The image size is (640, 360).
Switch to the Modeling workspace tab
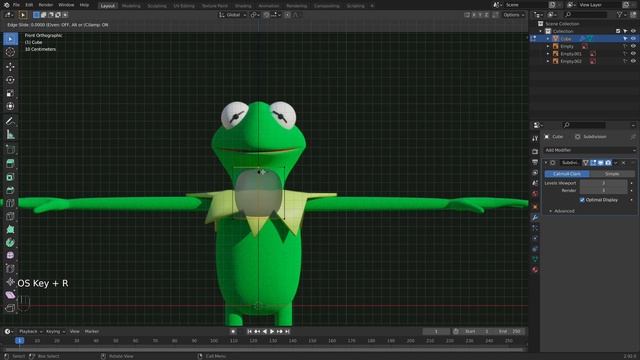[131, 6]
